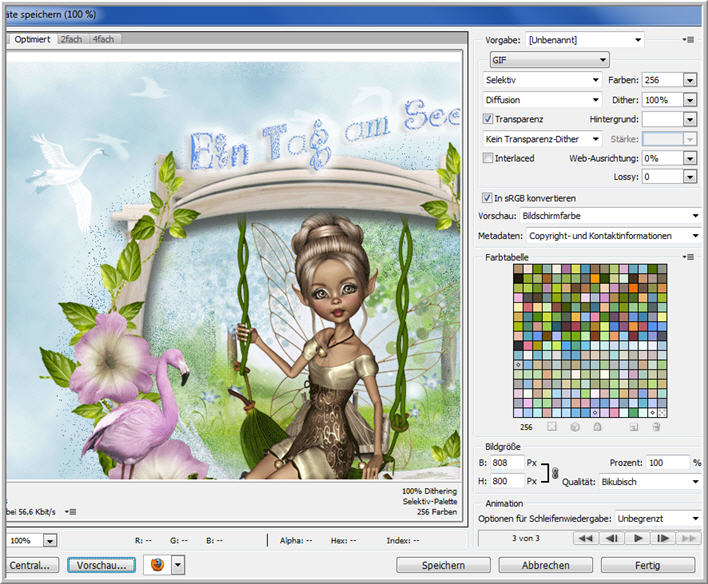Open the Hintergrund matte color dropdown

689,119
